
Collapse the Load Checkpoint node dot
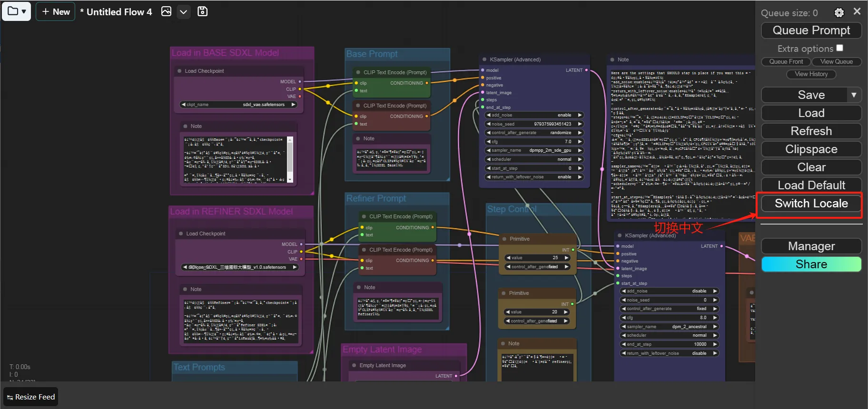coord(179,71)
